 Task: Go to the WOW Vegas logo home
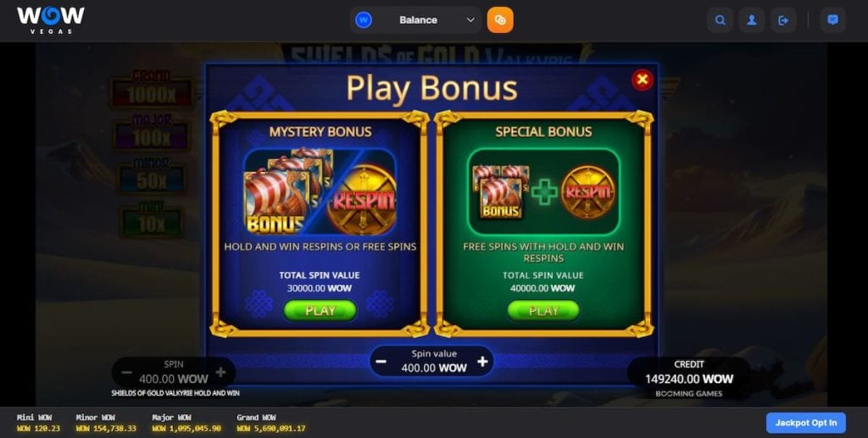[50, 20]
